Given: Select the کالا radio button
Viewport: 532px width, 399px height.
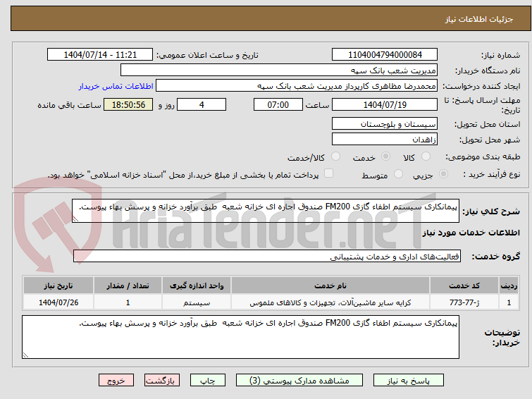Looking at the screenshot, I should point(426,156).
